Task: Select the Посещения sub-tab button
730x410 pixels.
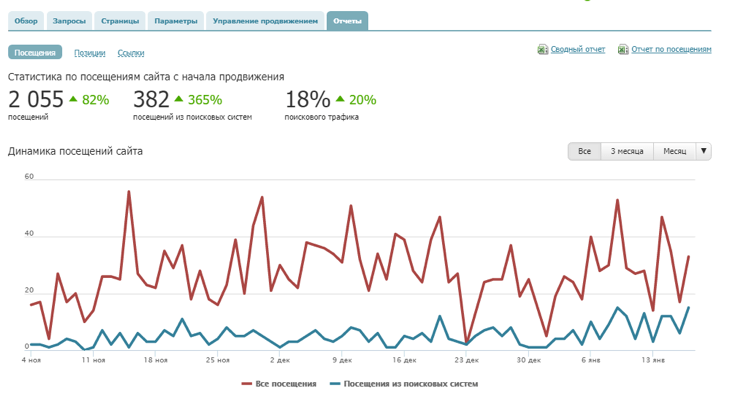Action: (35, 53)
